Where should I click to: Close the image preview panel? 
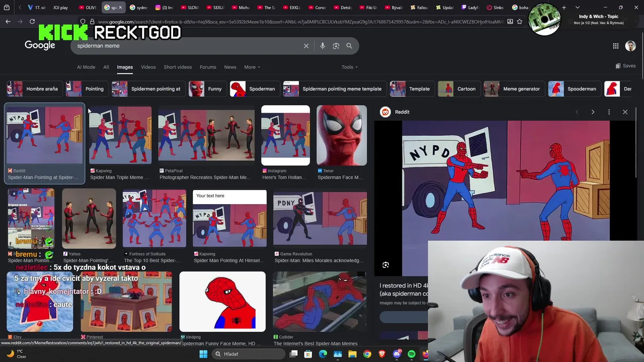coord(625,112)
